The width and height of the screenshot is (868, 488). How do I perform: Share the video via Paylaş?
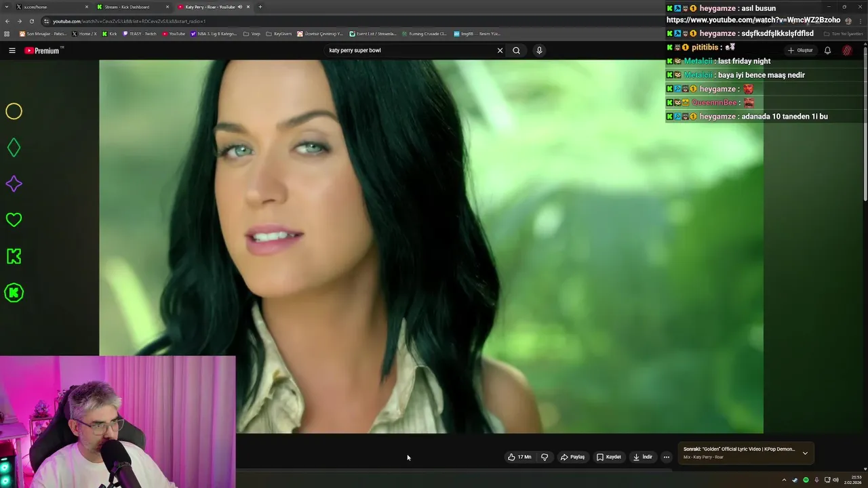(x=572, y=457)
